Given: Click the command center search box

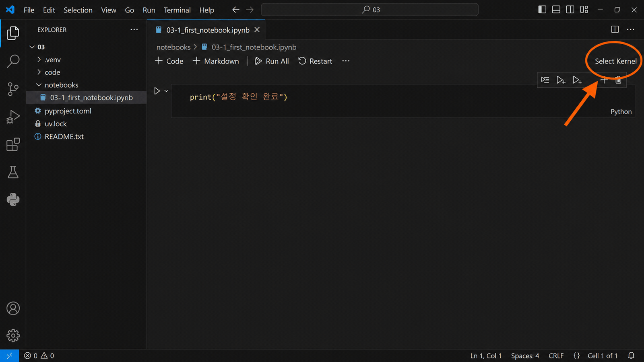Looking at the screenshot, I should (x=370, y=10).
